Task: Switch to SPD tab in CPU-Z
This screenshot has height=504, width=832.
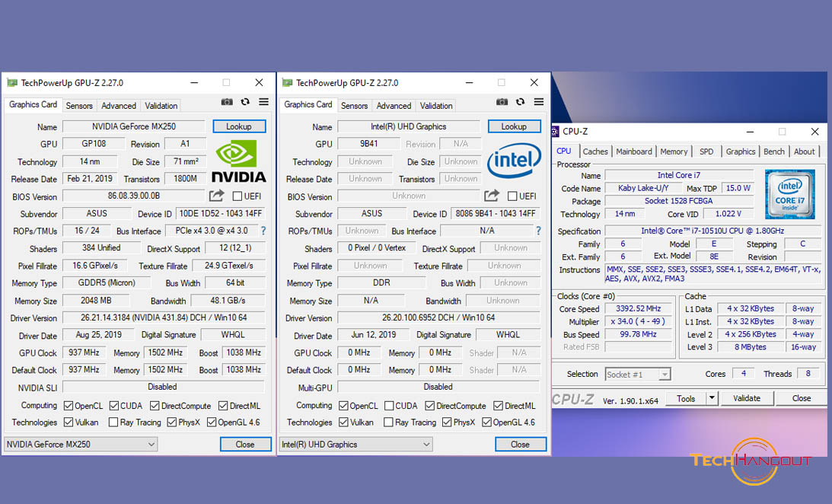Action: (x=706, y=152)
